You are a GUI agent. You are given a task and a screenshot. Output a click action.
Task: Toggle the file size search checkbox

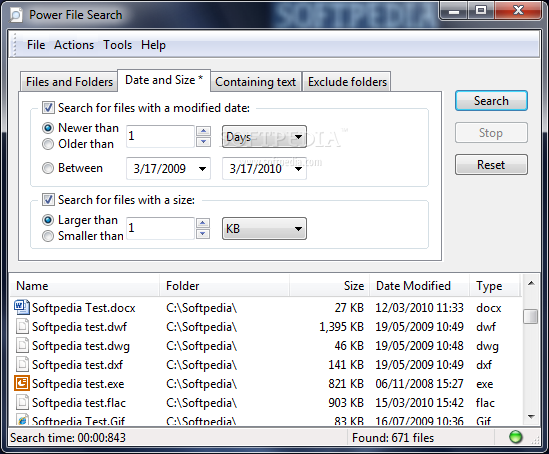click(48, 200)
